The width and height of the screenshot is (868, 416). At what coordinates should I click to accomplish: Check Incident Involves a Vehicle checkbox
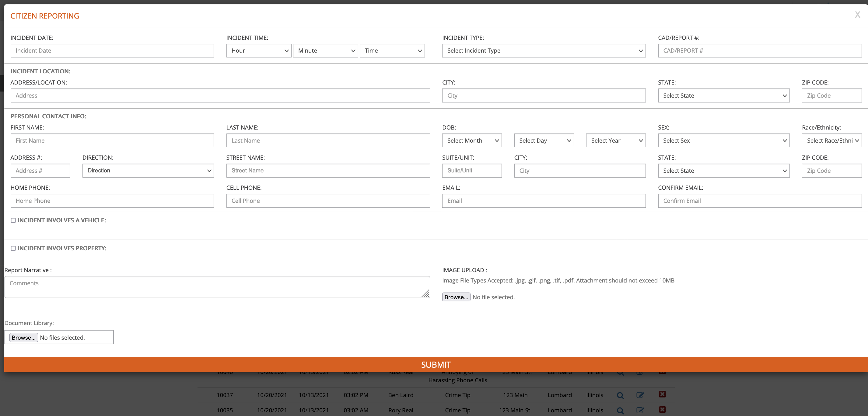pos(13,220)
